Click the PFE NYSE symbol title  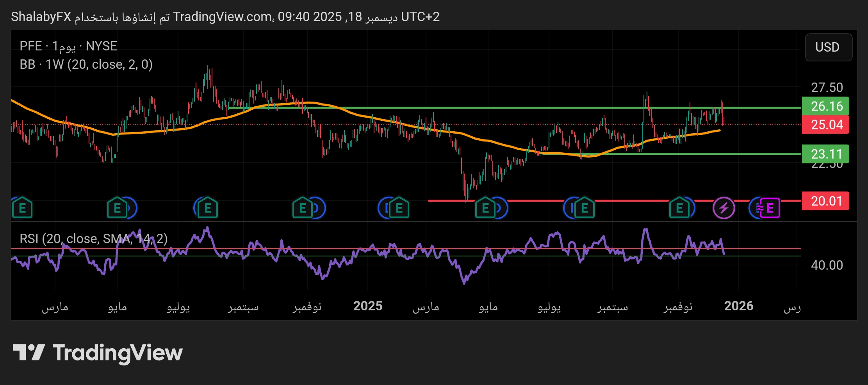coord(68,46)
